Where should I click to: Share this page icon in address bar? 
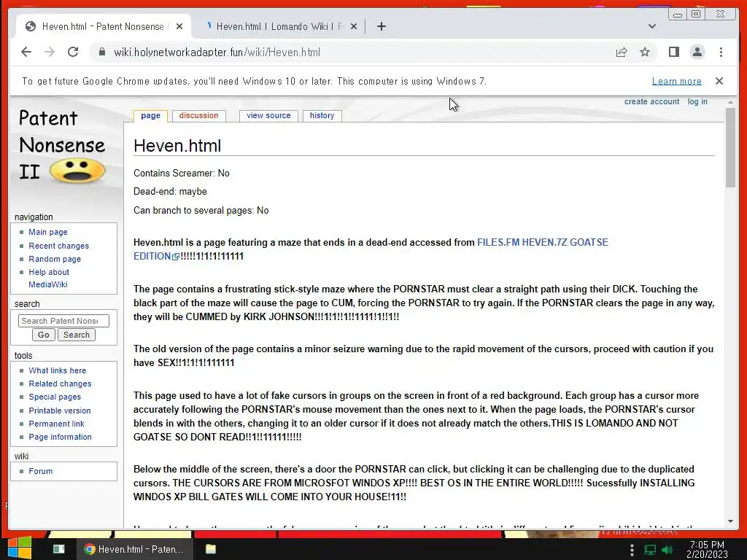pyautogui.click(x=622, y=52)
